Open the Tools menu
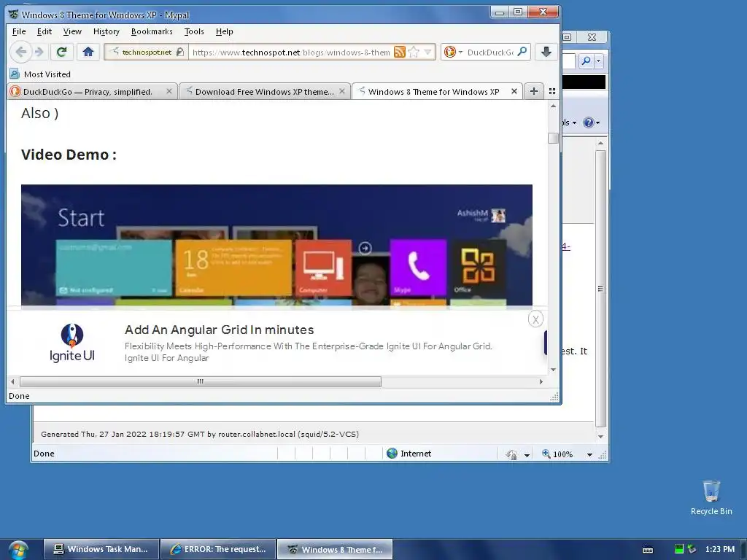This screenshot has width=747, height=560. 194,31
